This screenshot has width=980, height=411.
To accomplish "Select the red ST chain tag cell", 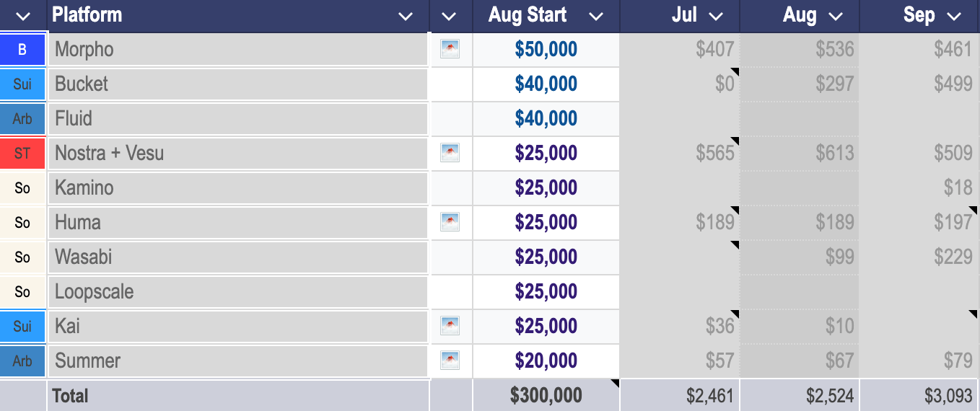I will click(x=23, y=154).
